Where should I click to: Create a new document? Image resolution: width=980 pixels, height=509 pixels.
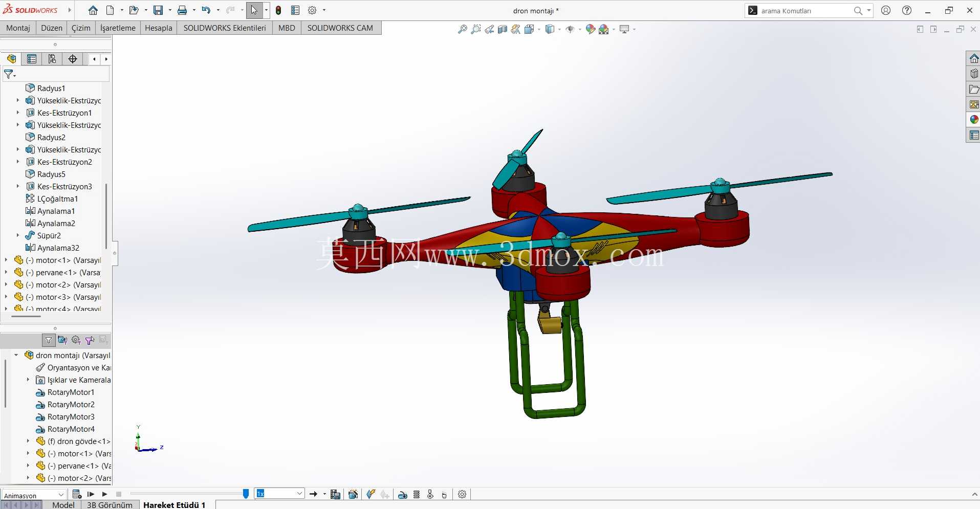[x=110, y=10]
